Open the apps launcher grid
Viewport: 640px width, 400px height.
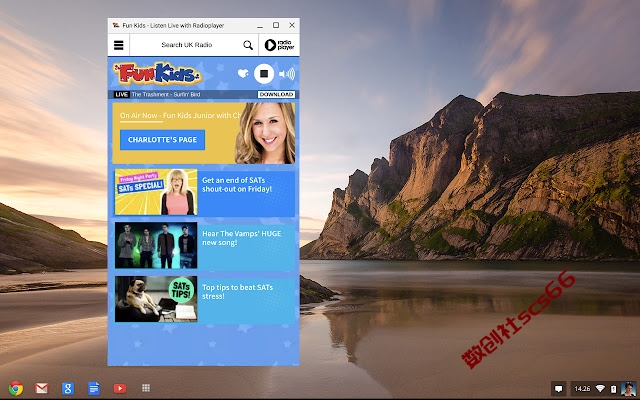pos(146,388)
